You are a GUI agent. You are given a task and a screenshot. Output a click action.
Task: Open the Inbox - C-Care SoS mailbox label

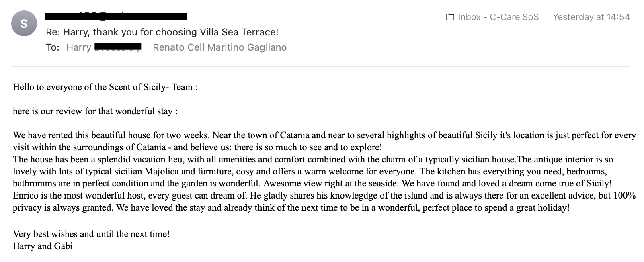(498, 17)
